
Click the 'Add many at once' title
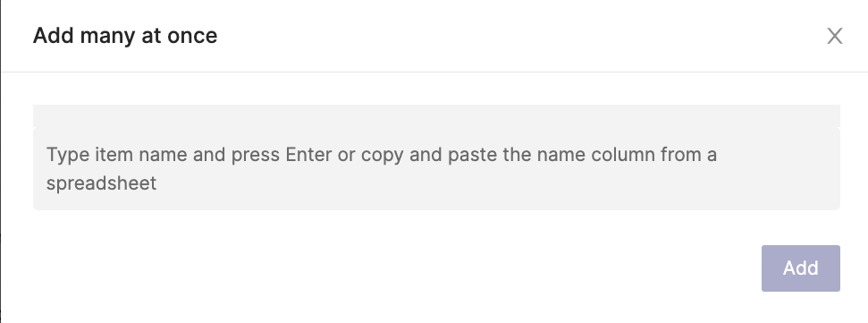point(125,36)
